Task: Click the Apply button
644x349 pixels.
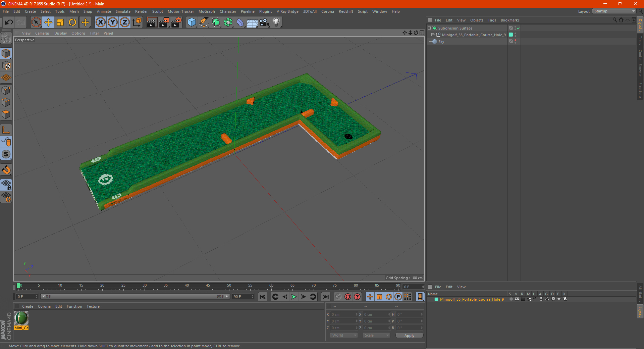Action: [409, 336]
